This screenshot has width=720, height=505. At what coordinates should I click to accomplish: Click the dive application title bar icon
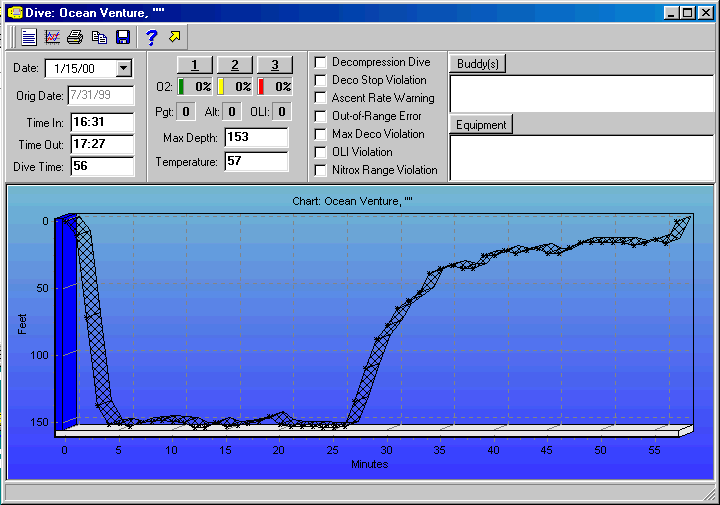tap(14, 12)
